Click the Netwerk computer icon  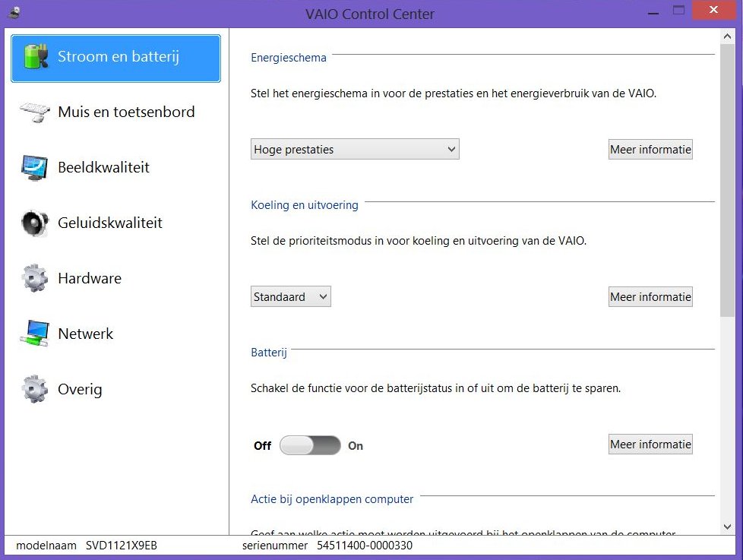click(x=35, y=334)
